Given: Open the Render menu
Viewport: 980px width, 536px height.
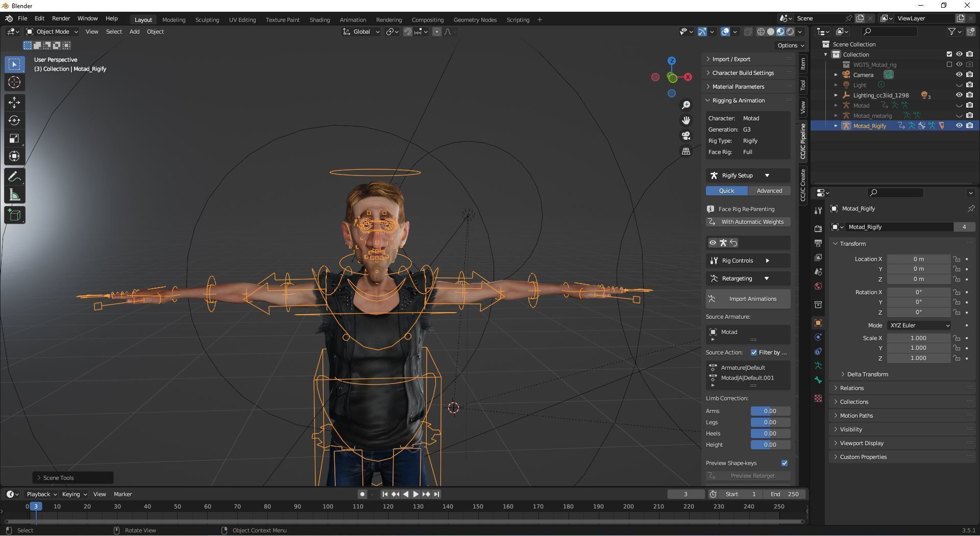Looking at the screenshot, I should (x=61, y=18).
